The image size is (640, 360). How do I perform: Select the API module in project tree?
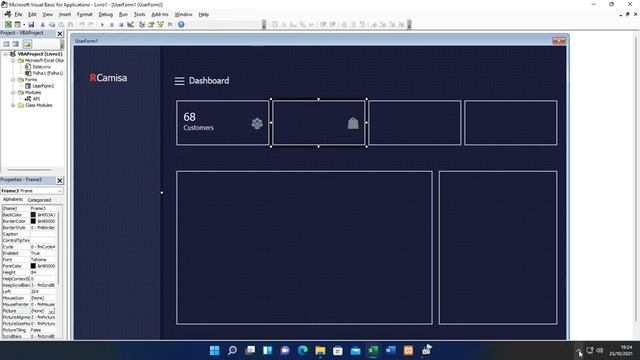(36, 99)
